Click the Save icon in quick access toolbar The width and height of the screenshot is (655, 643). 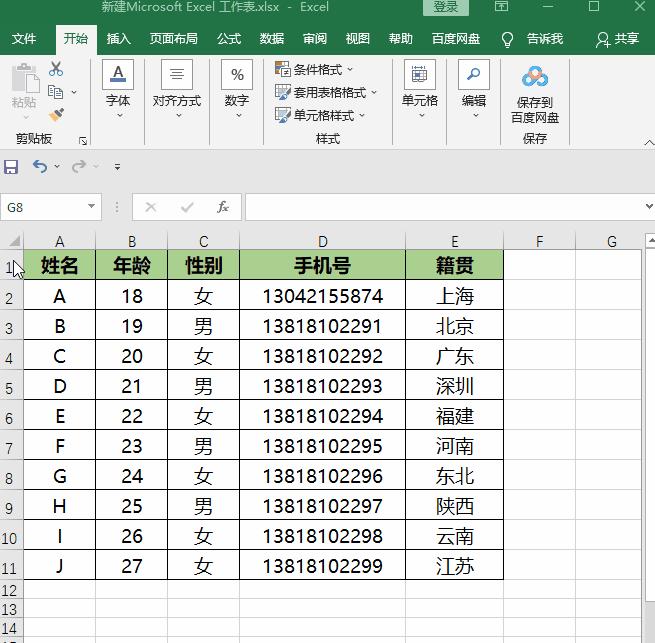coord(12,167)
